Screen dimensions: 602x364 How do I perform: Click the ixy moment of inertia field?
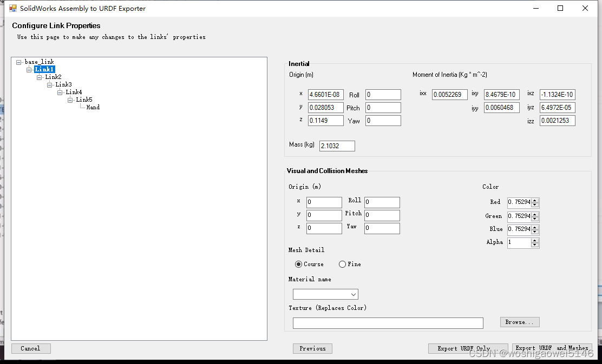pos(502,94)
